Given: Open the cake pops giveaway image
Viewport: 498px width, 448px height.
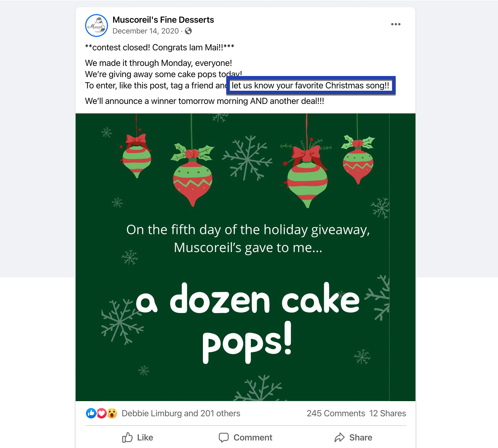Looking at the screenshot, I should click(245, 257).
